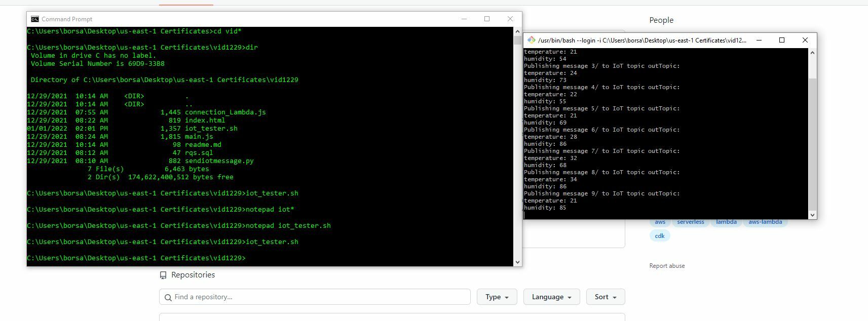The width and height of the screenshot is (868, 321).
Task: Click Command Prompt scrollbar thumb
Action: pyautogui.click(x=517, y=41)
